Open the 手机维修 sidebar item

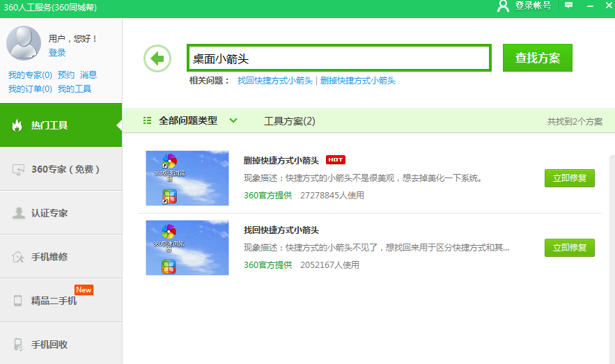61,257
